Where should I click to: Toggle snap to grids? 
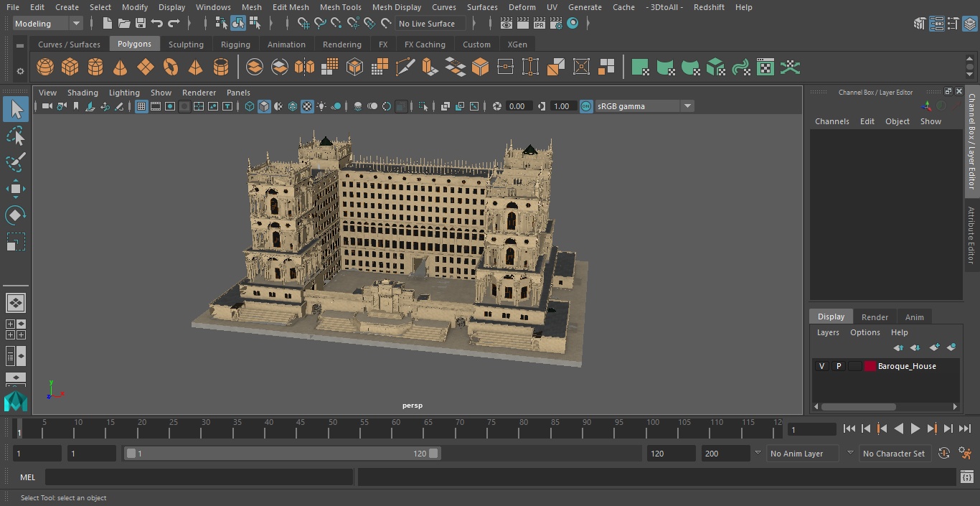pos(303,24)
